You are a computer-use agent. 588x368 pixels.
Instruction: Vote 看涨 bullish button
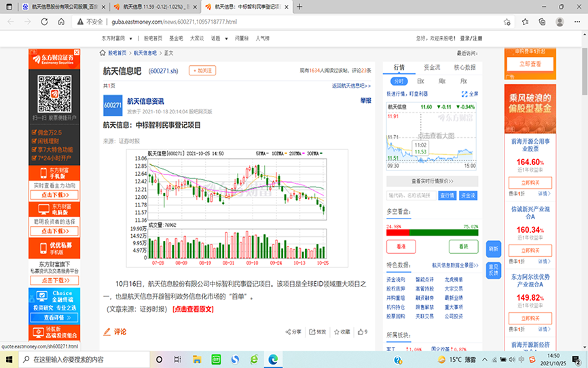tap(401, 246)
